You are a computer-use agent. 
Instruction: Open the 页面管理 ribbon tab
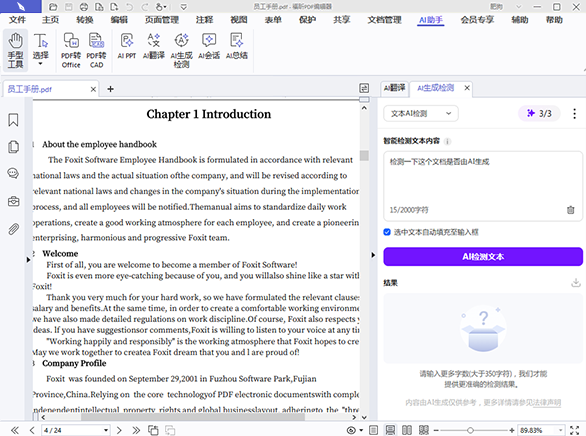tap(162, 20)
